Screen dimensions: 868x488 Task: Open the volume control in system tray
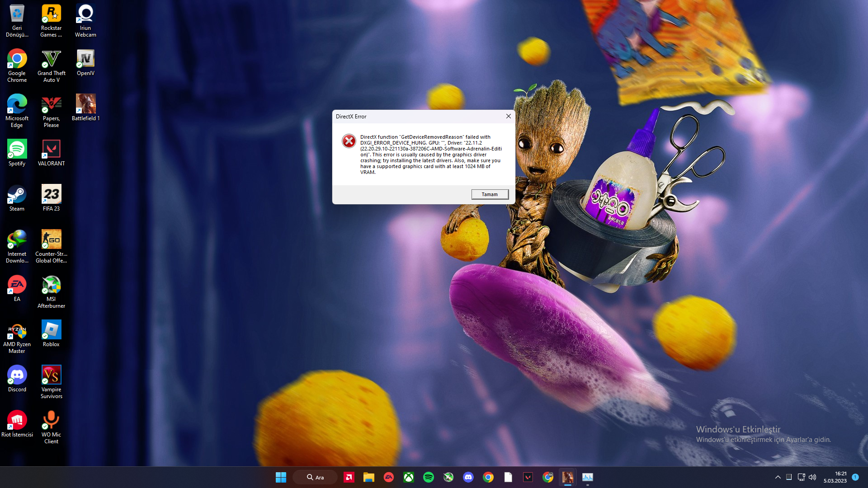[812, 477]
